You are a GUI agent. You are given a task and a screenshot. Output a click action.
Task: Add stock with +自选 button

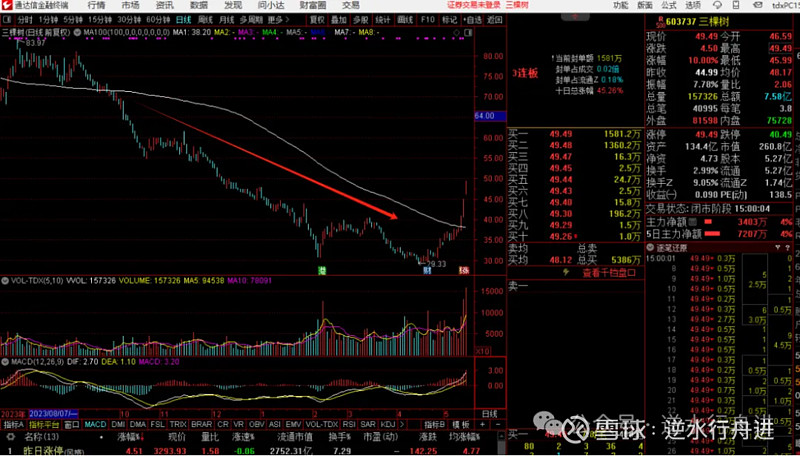[472, 20]
